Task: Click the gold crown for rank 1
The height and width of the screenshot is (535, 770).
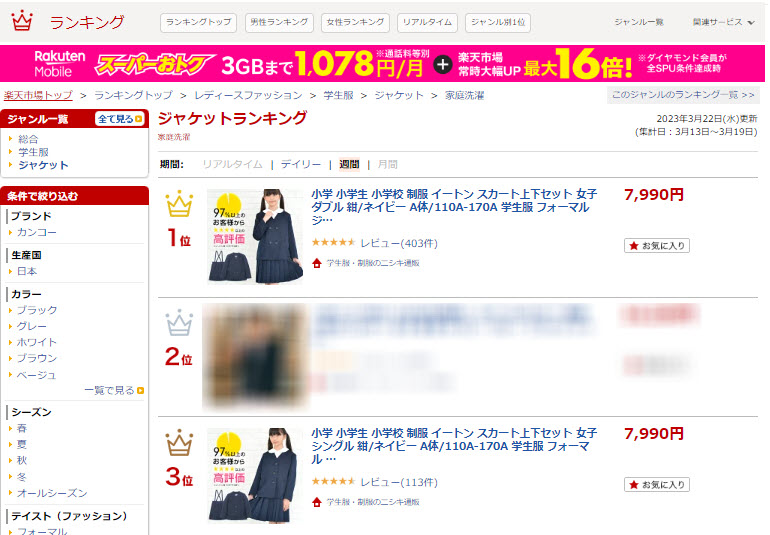Action: (179, 203)
